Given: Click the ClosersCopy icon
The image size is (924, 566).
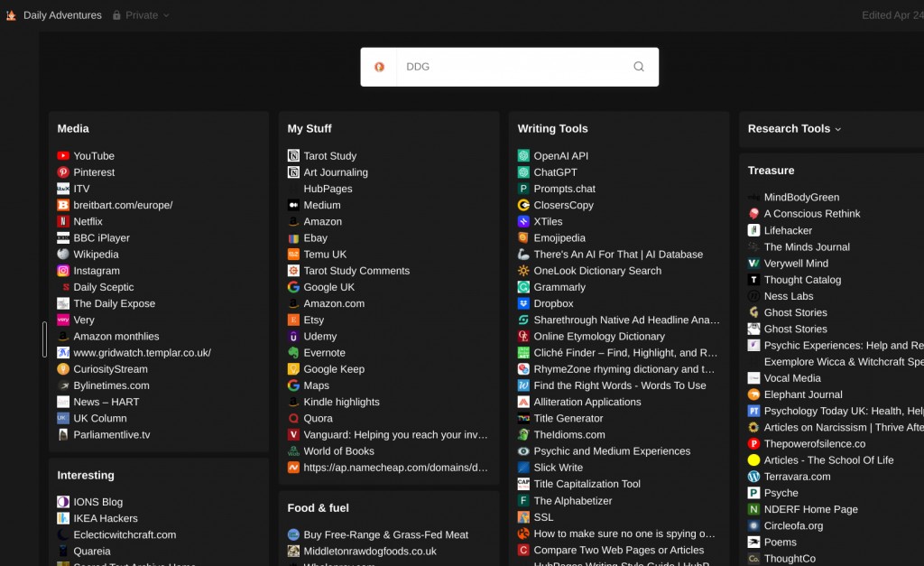Looking at the screenshot, I should [523, 205].
